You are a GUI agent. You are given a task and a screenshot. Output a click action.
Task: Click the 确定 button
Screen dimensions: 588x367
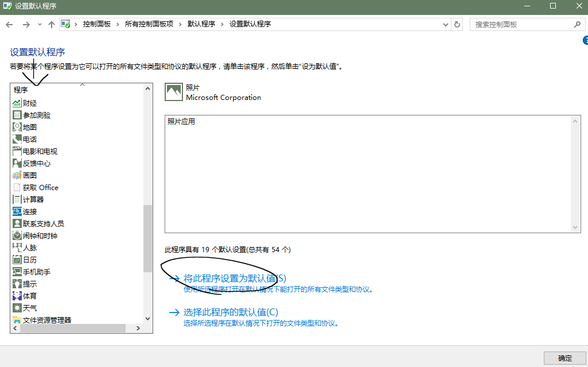[x=564, y=358]
